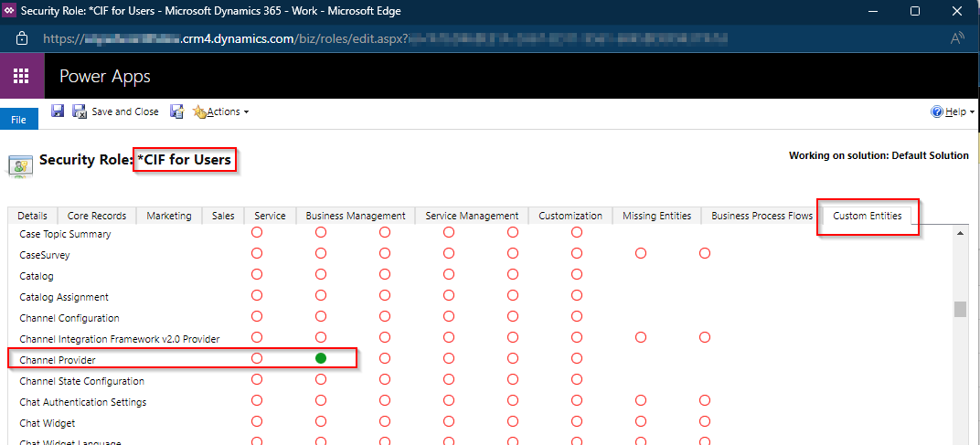Toggle second circle in Channel State Configuration row

click(321, 378)
